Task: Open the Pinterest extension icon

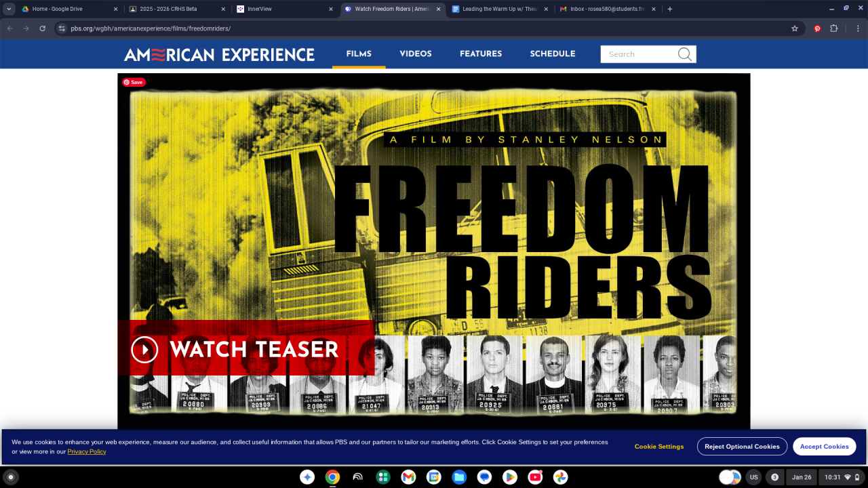Action: (x=817, y=28)
